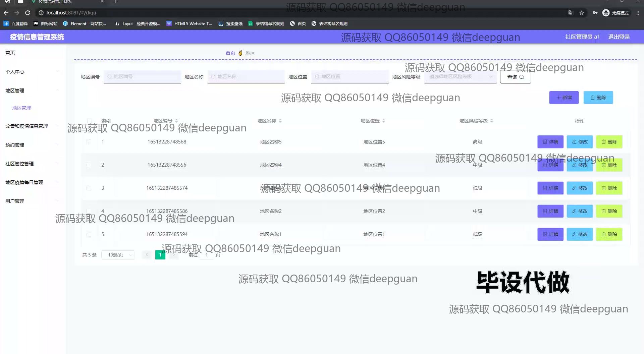Open 详情 for row 地区名称1

click(550, 234)
